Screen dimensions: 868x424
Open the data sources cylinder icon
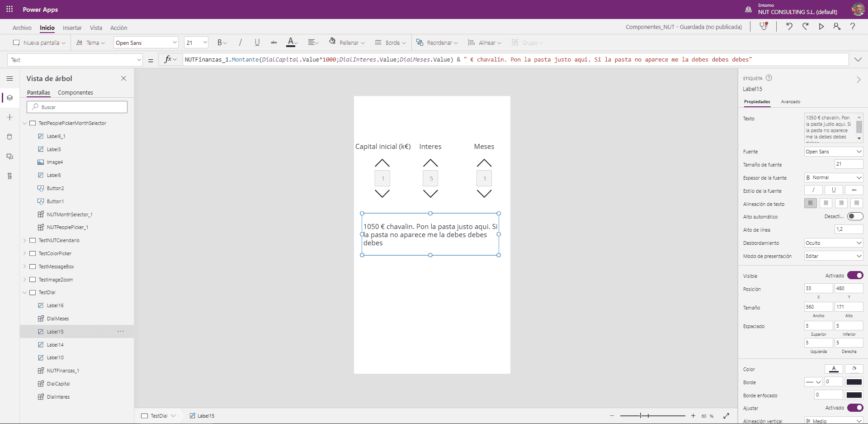coord(9,137)
